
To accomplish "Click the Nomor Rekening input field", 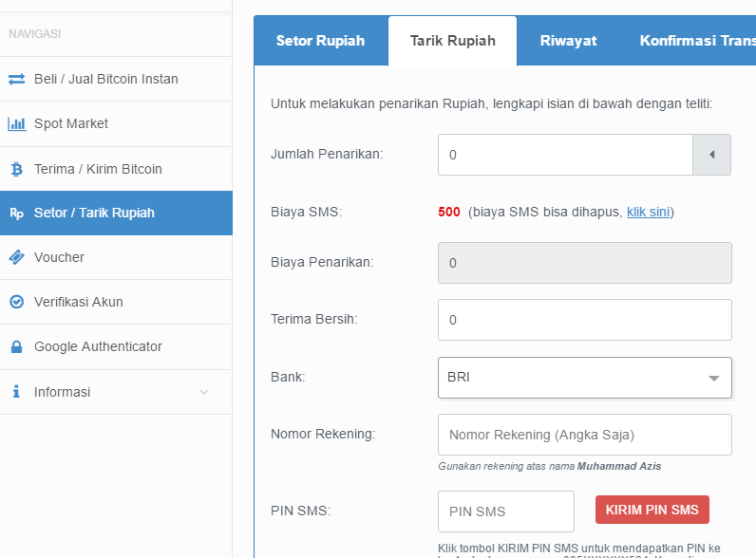I will click(584, 435).
